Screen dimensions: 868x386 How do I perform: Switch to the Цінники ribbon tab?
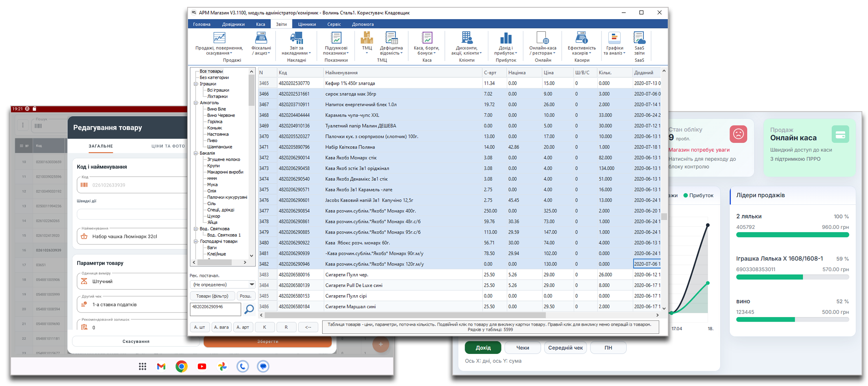tap(307, 24)
